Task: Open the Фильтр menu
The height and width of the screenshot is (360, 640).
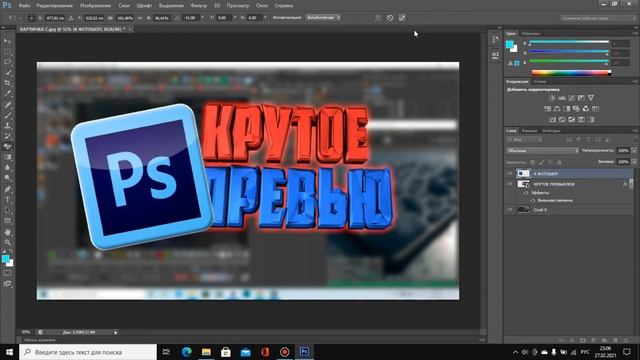Action: click(199, 6)
